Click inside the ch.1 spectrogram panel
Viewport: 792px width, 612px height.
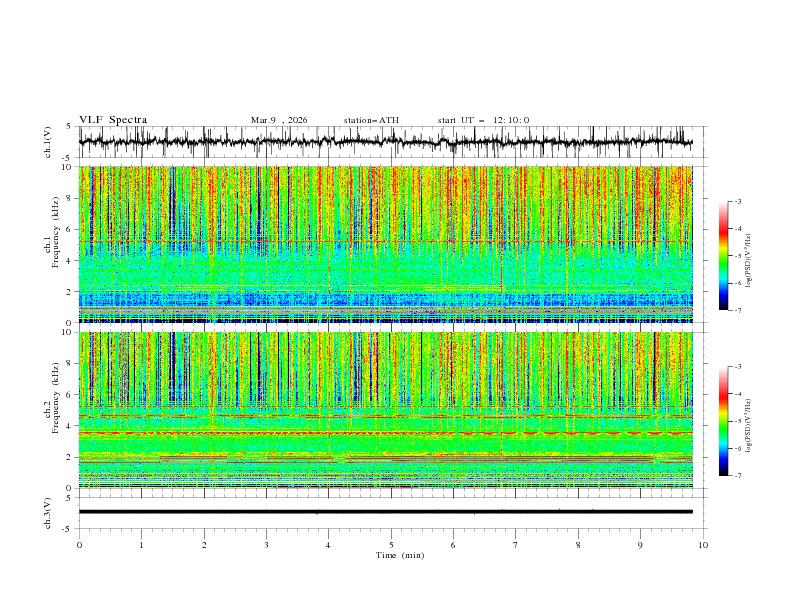(x=385, y=244)
